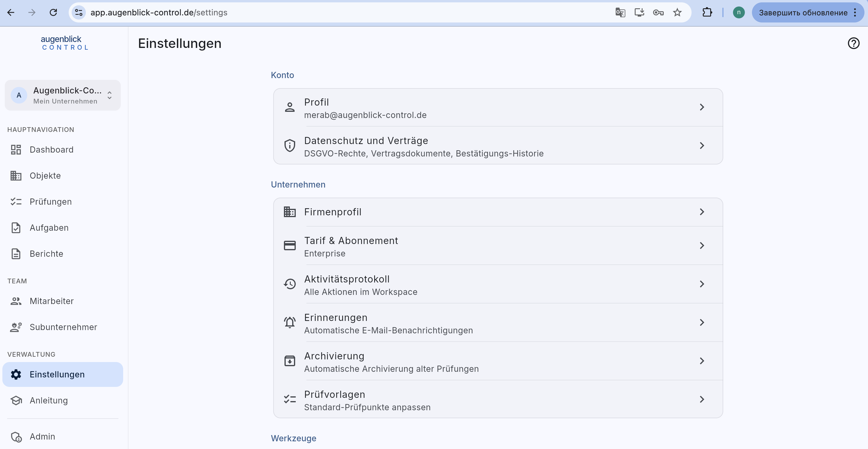Click the Aufgaben document-check icon

[16, 227]
